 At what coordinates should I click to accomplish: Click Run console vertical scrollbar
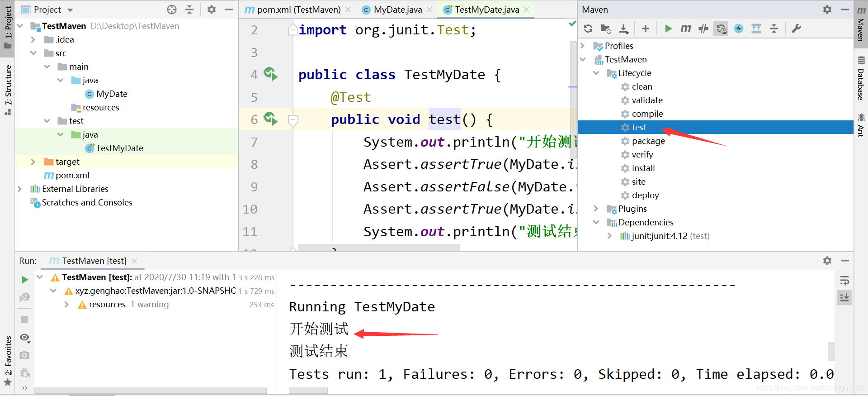coord(831,351)
